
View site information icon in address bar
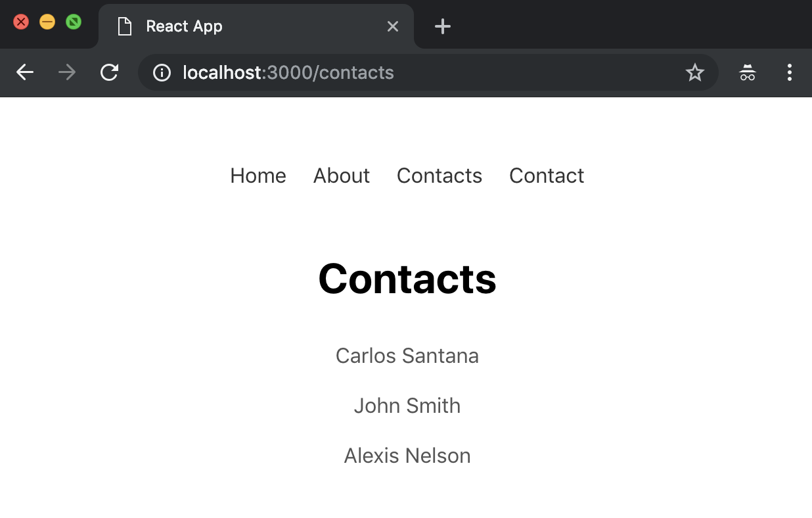pyautogui.click(x=162, y=72)
